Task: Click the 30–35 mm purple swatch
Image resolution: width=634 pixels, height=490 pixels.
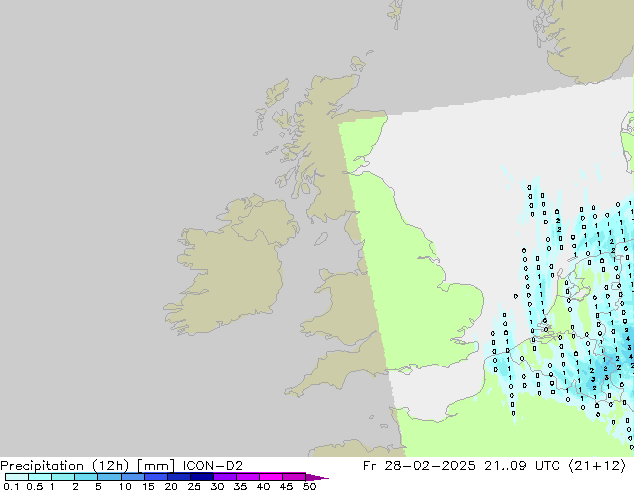Action: [225, 477]
